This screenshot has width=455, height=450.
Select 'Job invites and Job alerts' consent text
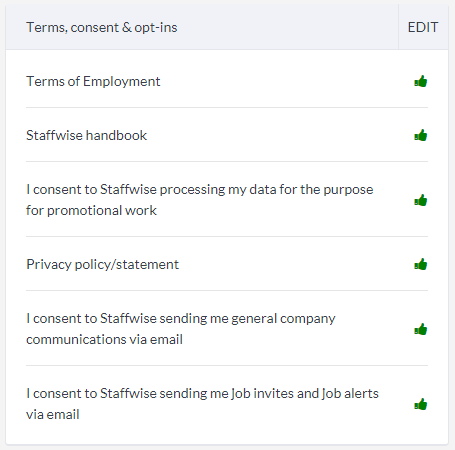pos(305,393)
